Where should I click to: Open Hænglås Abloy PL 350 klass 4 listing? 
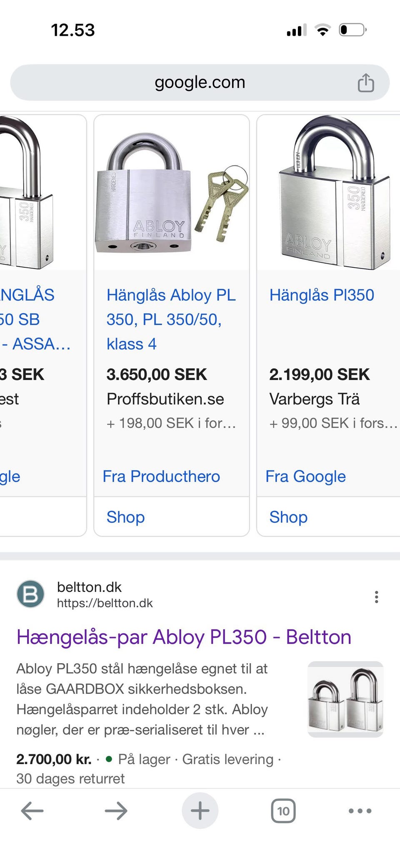tap(171, 320)
